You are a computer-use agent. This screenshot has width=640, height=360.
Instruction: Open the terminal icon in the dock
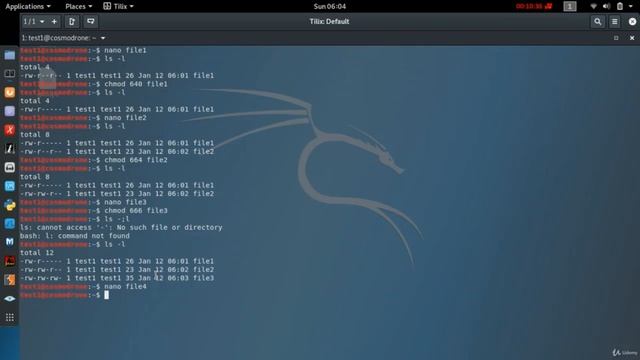(x=10, y=74)
